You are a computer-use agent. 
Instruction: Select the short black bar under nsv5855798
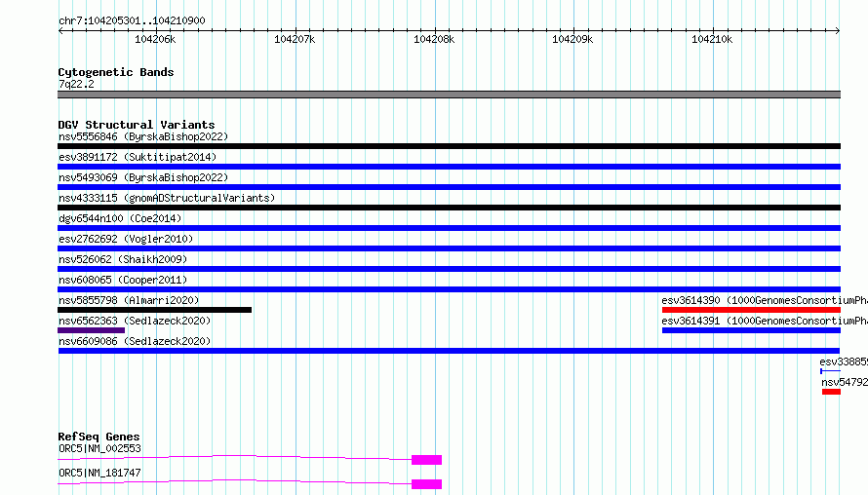pyautogui.click(x=154, y=310)
